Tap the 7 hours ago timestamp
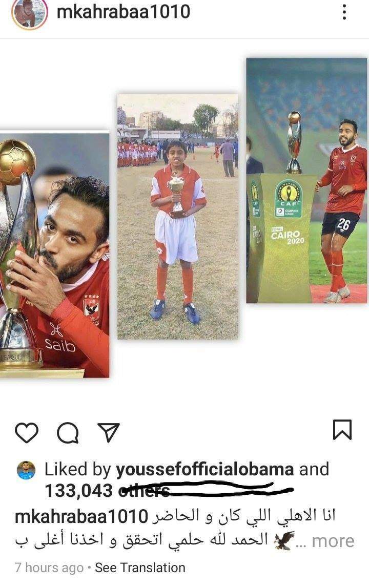 [x=49, y=568]
